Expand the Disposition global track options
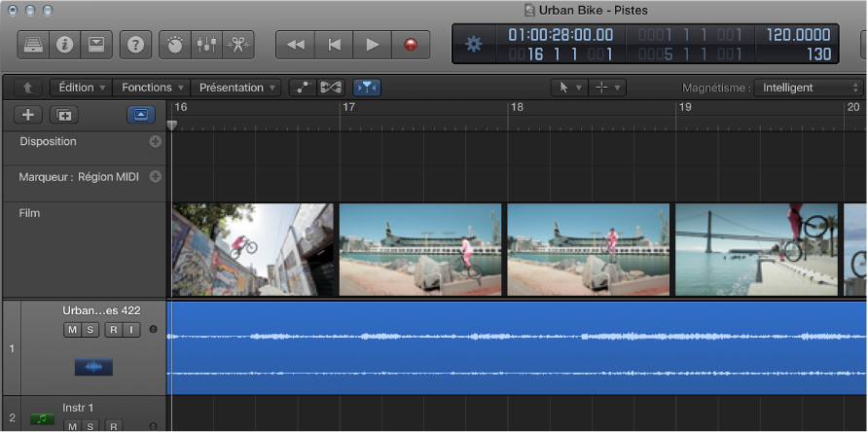This screenshot has width=868, height=432. coord(155,142)
